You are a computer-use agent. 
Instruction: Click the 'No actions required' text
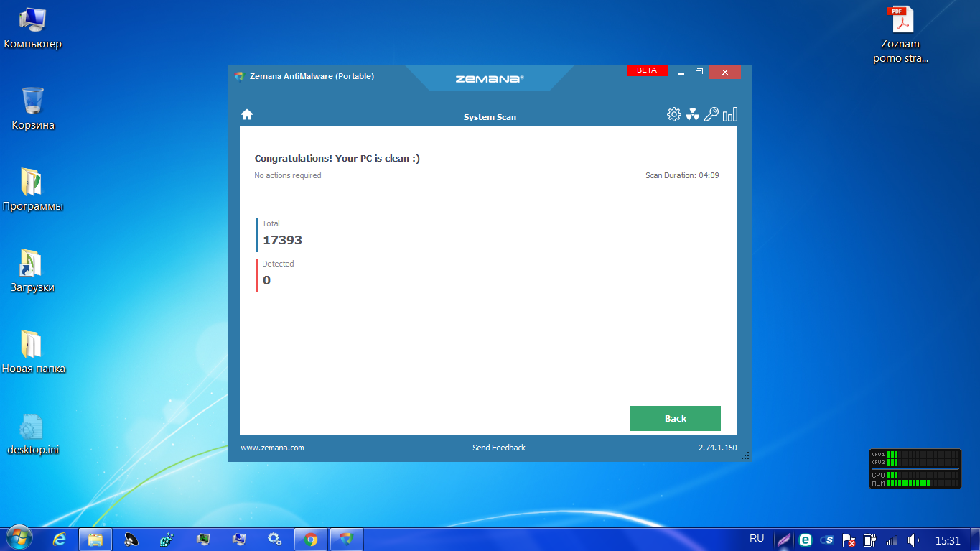pos(288,175)
